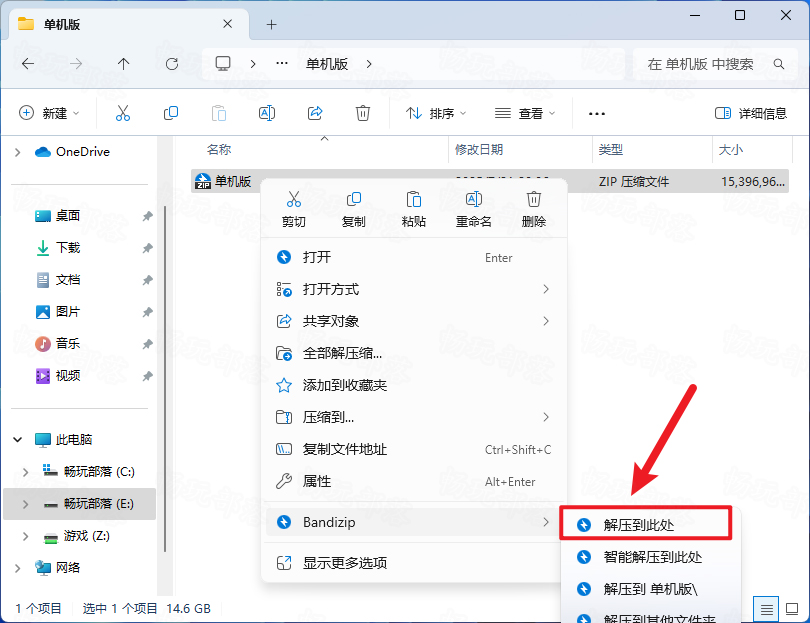The height and width of the screenshot is (623, 810).
Task: Sort by the 大小 column header
Action: 731,150
